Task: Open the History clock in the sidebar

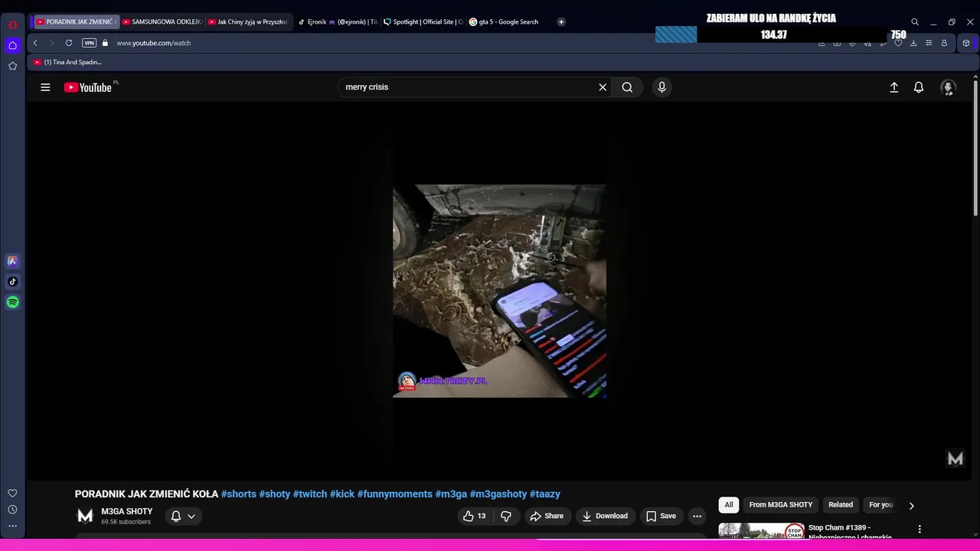Action: point(12,510)
